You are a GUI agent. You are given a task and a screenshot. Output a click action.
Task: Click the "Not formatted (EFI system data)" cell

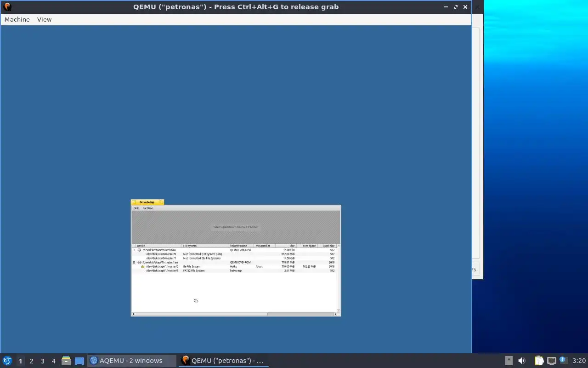(x=203, y=254)
